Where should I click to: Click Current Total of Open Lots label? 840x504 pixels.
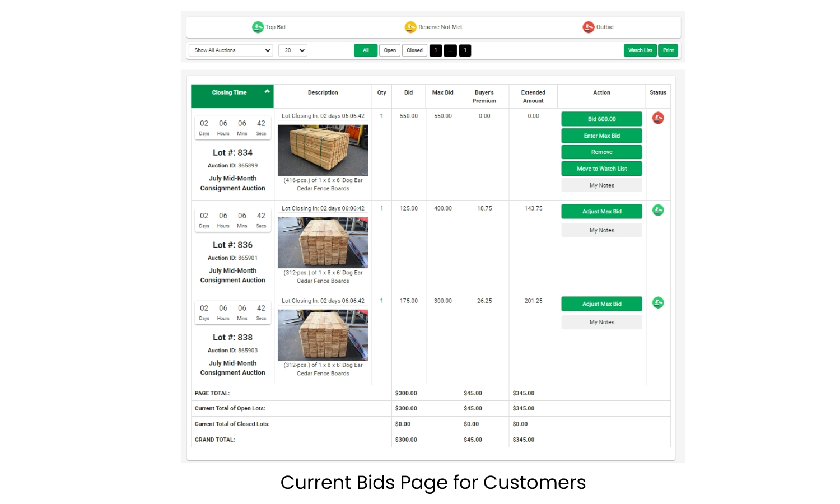(x=230, y=408)
